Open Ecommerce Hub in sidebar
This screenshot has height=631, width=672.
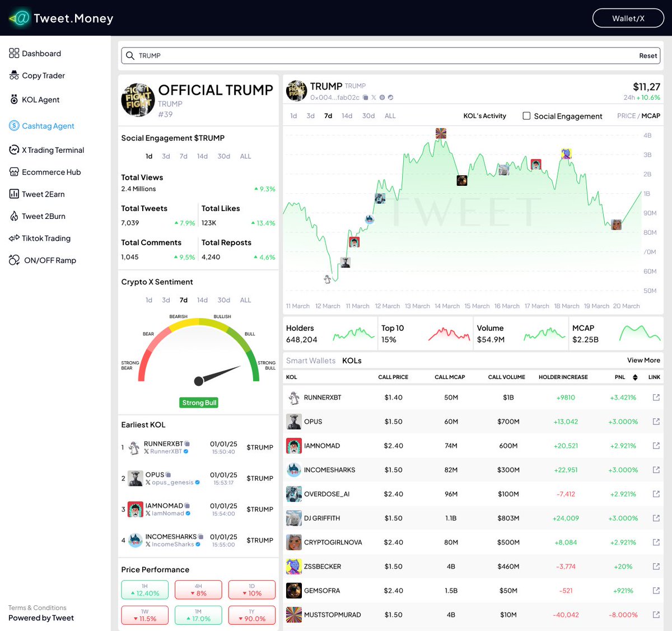click(45, 172)
